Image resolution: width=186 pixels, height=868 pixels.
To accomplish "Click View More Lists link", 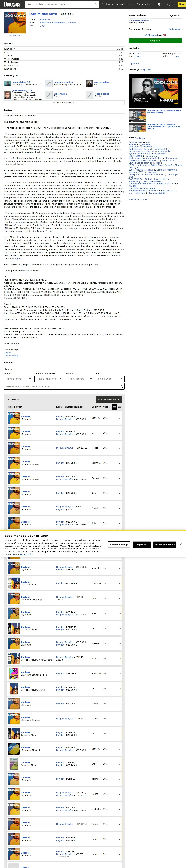I will [x=138, y=199].
